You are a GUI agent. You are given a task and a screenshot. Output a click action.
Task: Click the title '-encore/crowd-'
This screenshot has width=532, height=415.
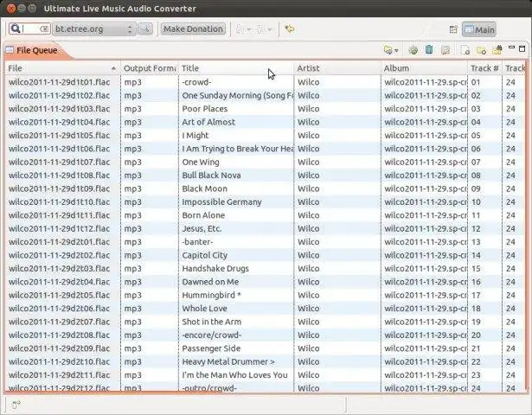211,335
